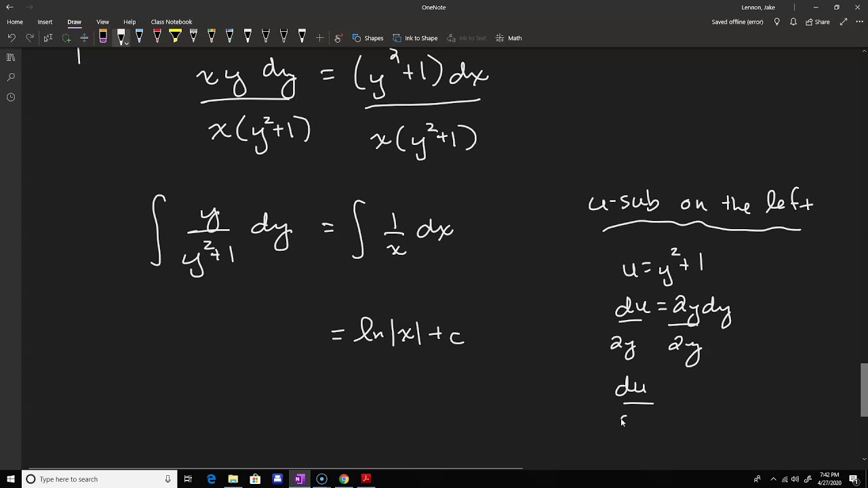Click the vertical scrollbar thumb
This screenshot has width=868, height=488.
click(x=864, y=390)
